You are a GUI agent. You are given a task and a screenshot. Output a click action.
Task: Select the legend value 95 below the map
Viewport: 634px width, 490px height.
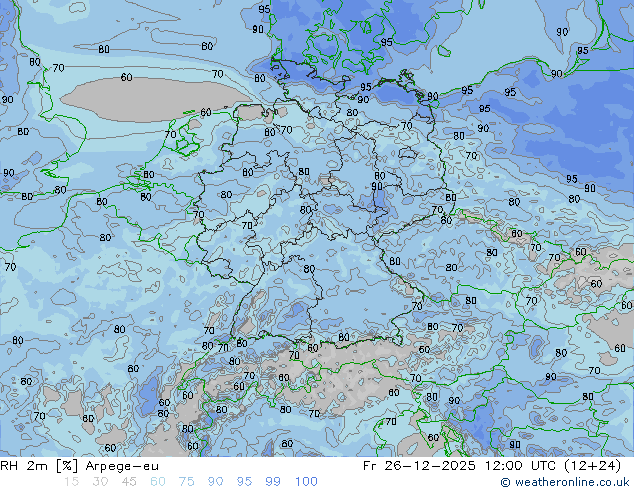(x=244, y=482)
